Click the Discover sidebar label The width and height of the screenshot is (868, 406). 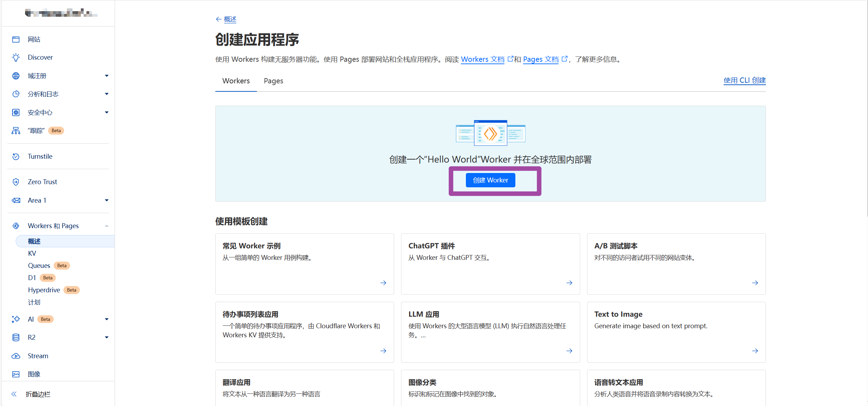pyautogui.click(x=40, y=57)
